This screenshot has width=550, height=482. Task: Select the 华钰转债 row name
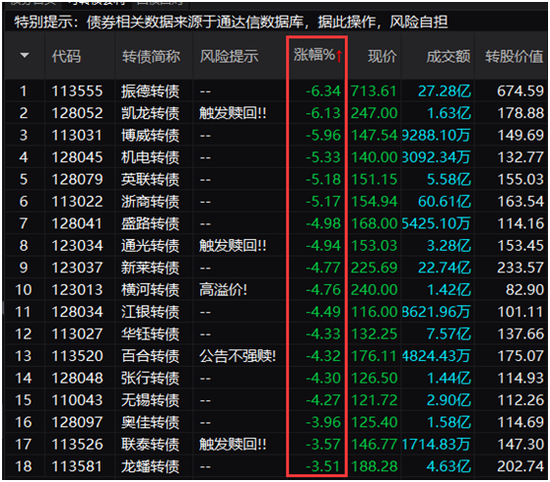point(150,335)
